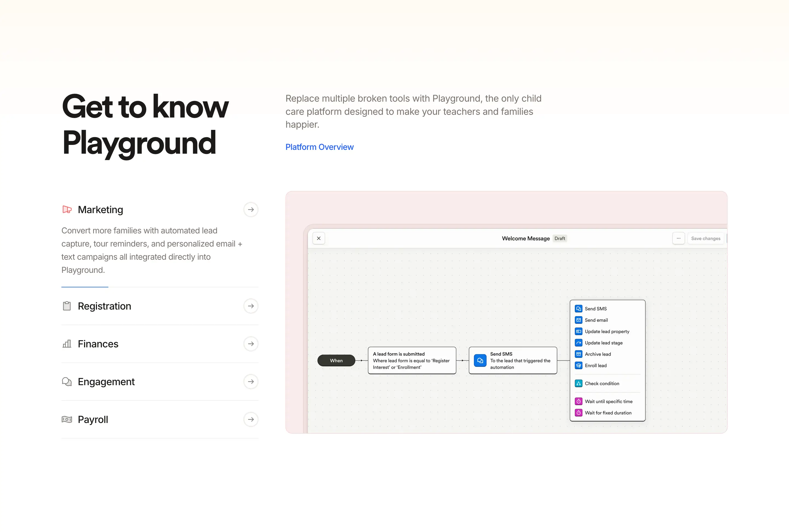Select the Engagement tab label
This screenshot has width=789, height=532.
(106, 382)
